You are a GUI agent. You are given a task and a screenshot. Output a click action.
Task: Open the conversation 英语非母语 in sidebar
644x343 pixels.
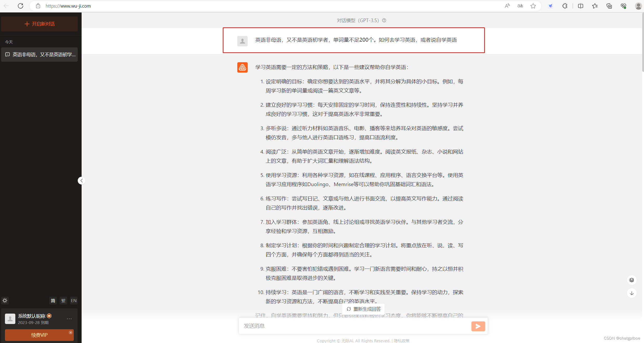[40, 54]
